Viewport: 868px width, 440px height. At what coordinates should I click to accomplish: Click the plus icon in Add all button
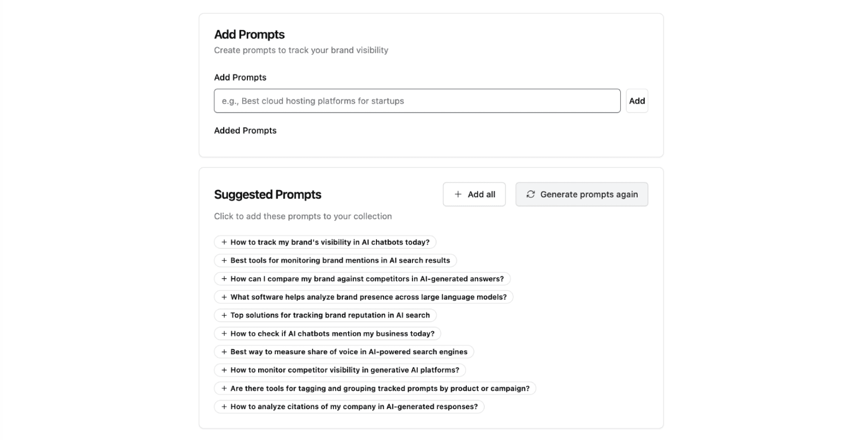point(458,194)
